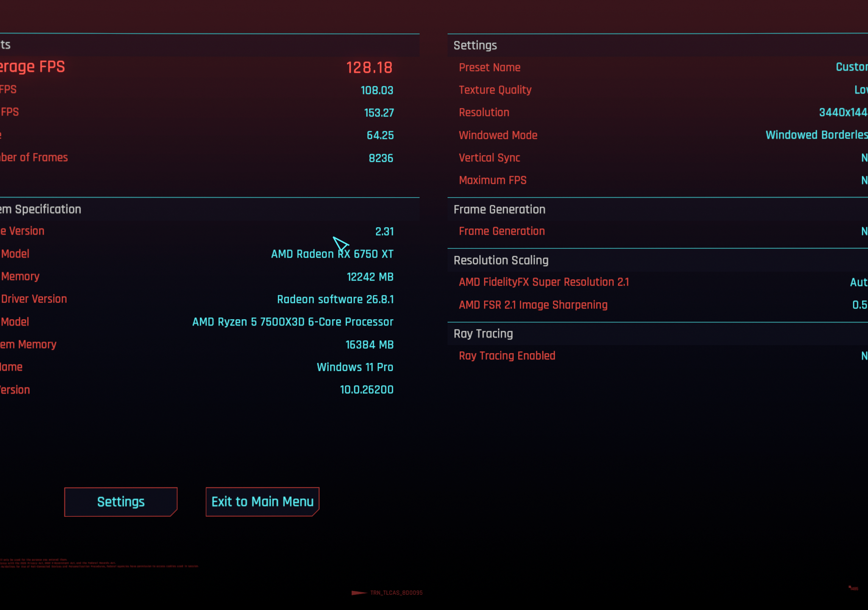This screenshot has width=868, height=610.
Task: Click the 16384 MB system memory value
Action: point(370,345)
